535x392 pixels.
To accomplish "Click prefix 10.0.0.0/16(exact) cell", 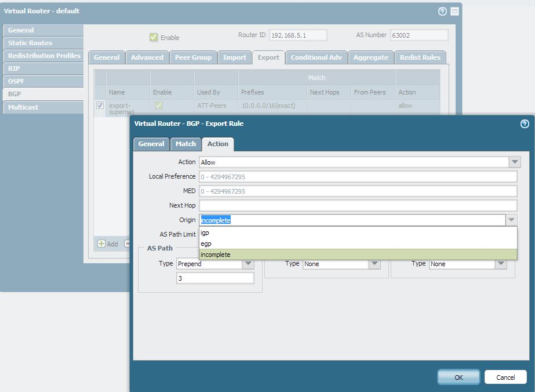I will [268, 106].
